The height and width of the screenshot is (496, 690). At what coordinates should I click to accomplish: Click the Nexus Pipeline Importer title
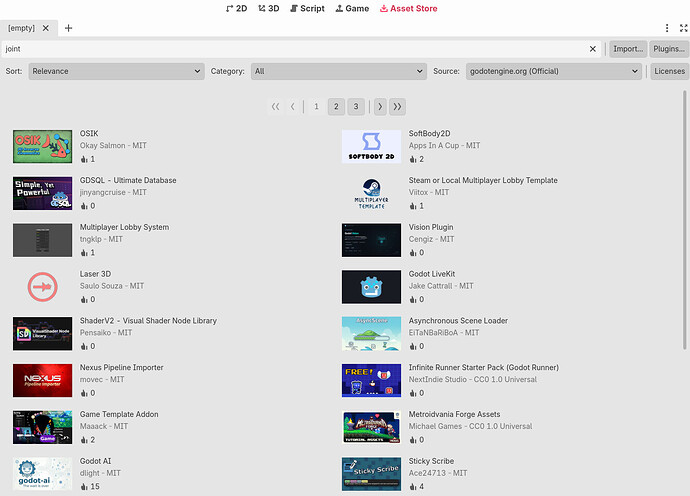tap(121, 367)
